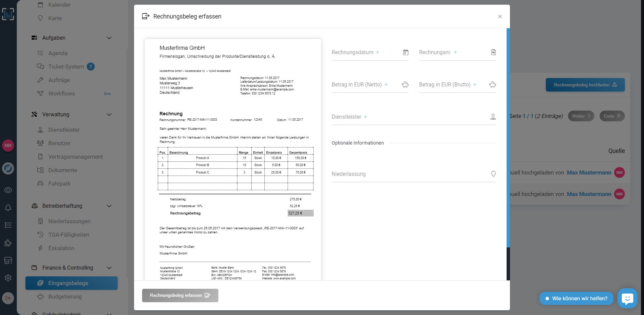Click the document icon next to Rechnungsnr.
644x315 pixels.
click(493, 52)
